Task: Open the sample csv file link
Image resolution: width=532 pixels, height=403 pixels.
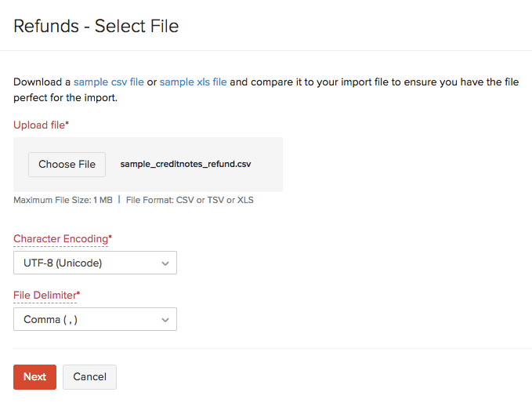Action: (109, 82)
